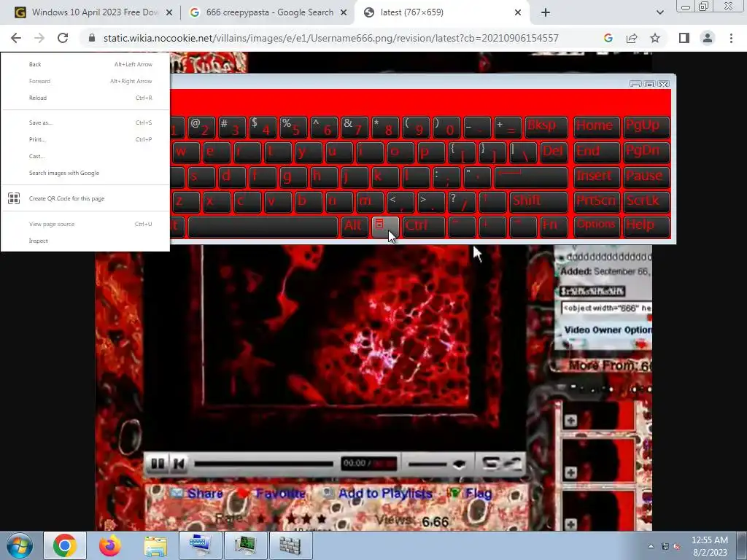Close the 666 creepypasta Google Search tab
Image resolution: width=747 pixels, height=560 pixels.
pyautogui.click(x=344, y=12)
